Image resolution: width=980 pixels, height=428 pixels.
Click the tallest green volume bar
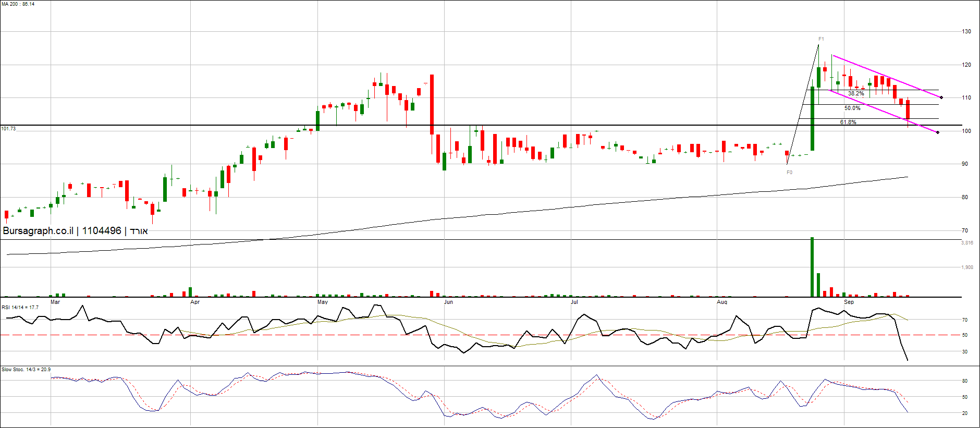pos(812,267)
